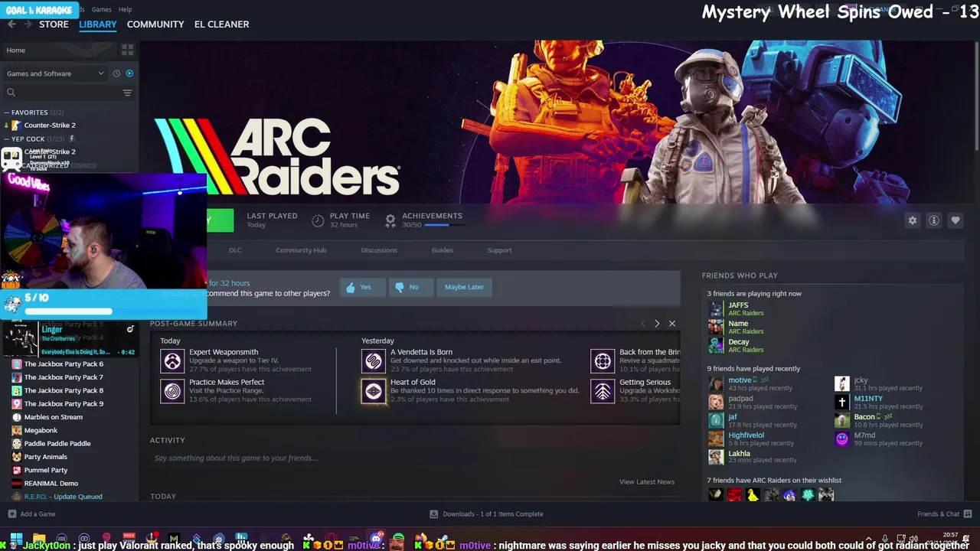
Task: Collapse the FAVORITES category
Action: pyautogui.click(x=7, y=112)
